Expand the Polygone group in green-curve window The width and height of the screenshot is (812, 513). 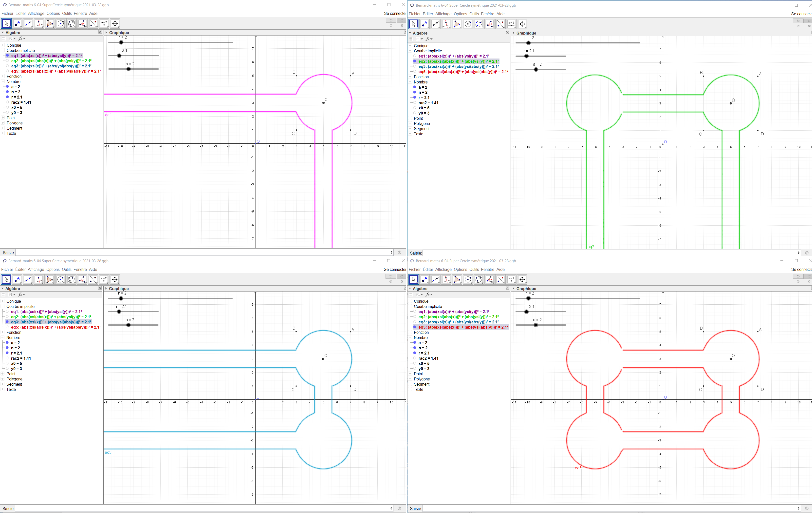pyautogui.click(x=410, y=123)
